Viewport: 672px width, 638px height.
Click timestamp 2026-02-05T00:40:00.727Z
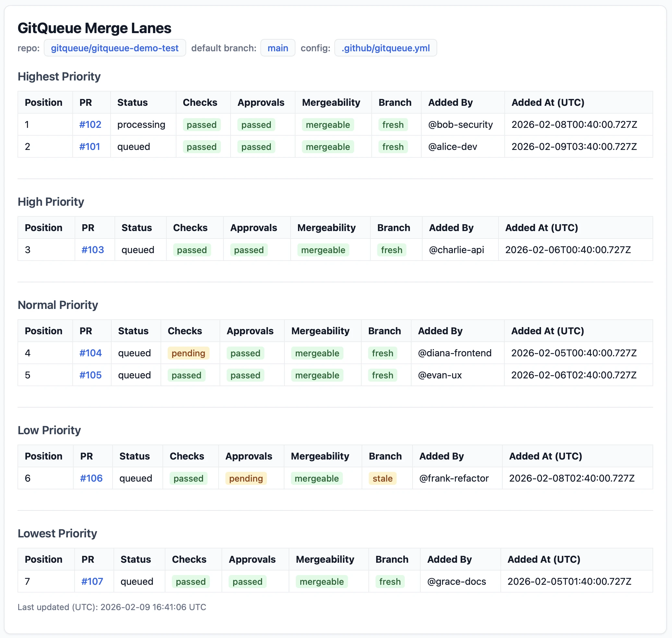(574, 353)
